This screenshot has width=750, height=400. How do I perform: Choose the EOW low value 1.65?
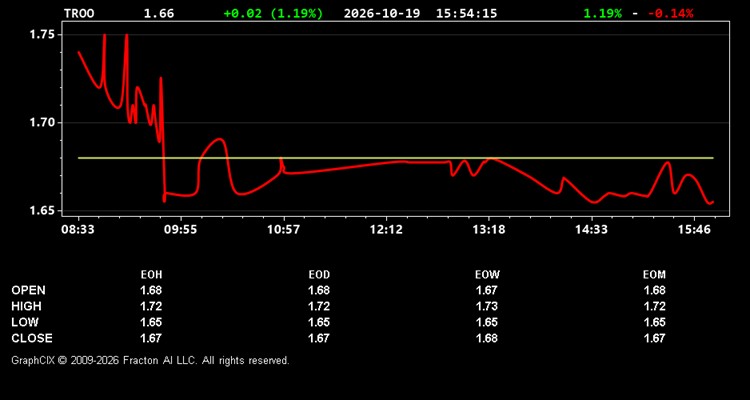point(487,322)
